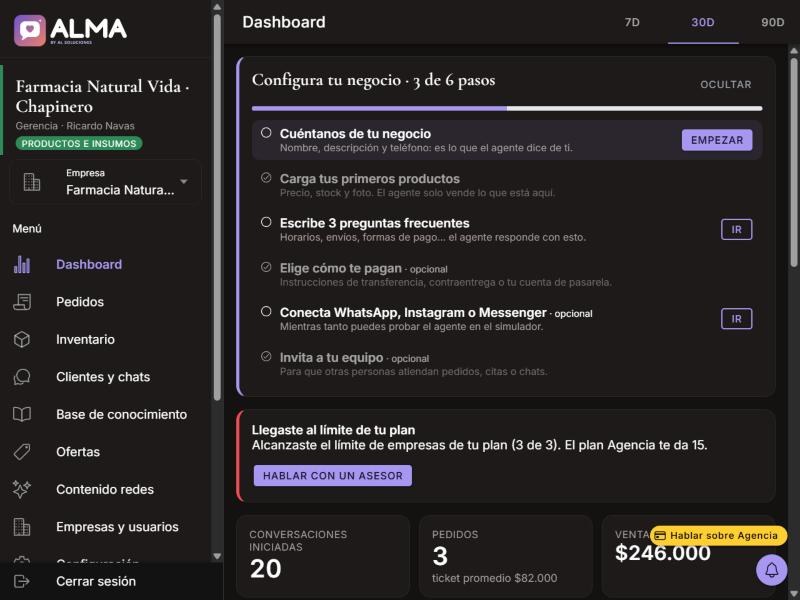800x600 pixels.
Task: Expand the Farmacia Natura... company selector
Action: (106, 182)
